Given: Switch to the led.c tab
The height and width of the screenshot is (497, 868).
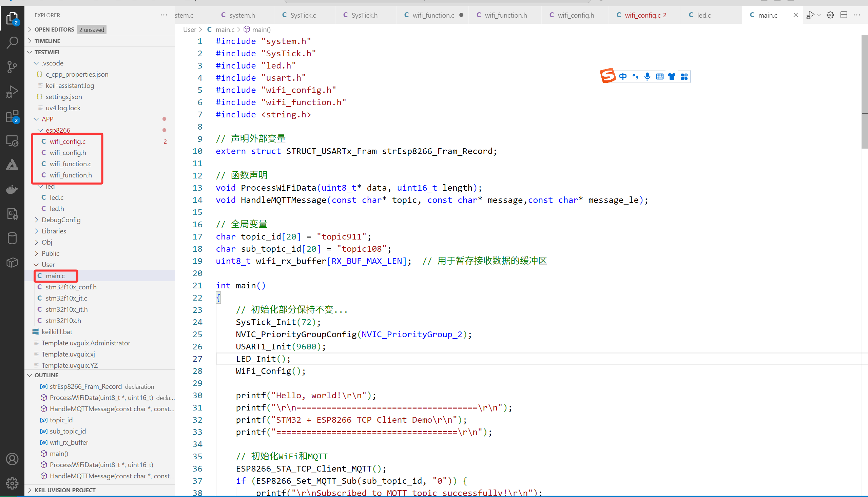Looking at the screenshot, I should click(x=703, y=15).
